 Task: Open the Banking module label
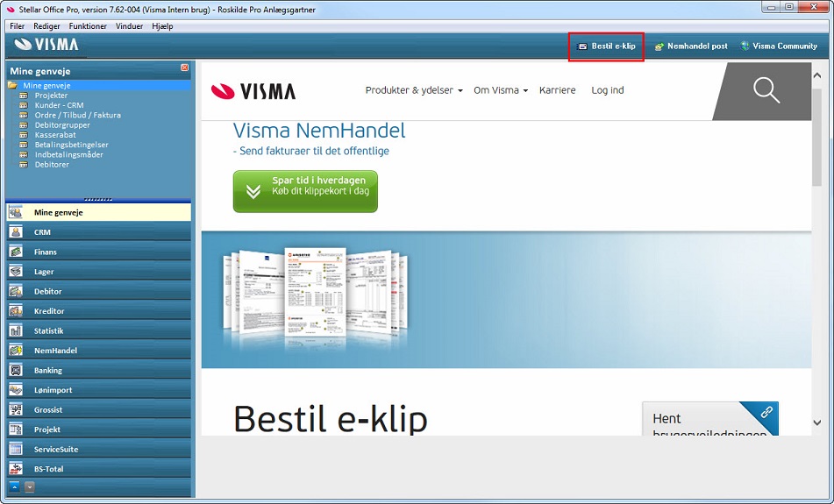(x=48, y=370)
